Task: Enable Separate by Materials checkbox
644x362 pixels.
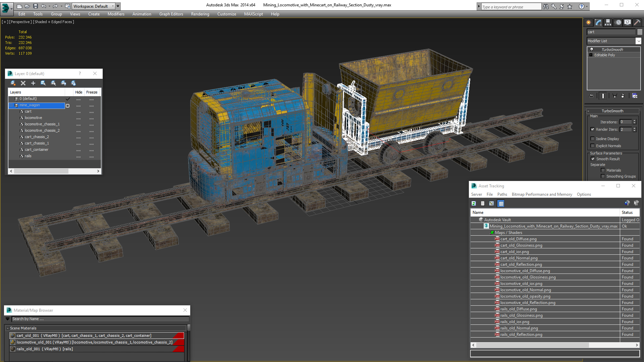Action: 603,170
